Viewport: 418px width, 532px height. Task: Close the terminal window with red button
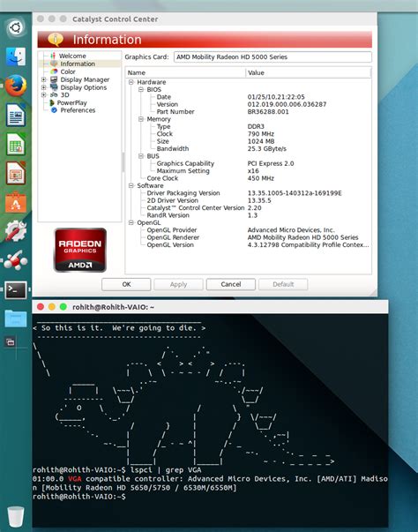click(x=41, y=307)
